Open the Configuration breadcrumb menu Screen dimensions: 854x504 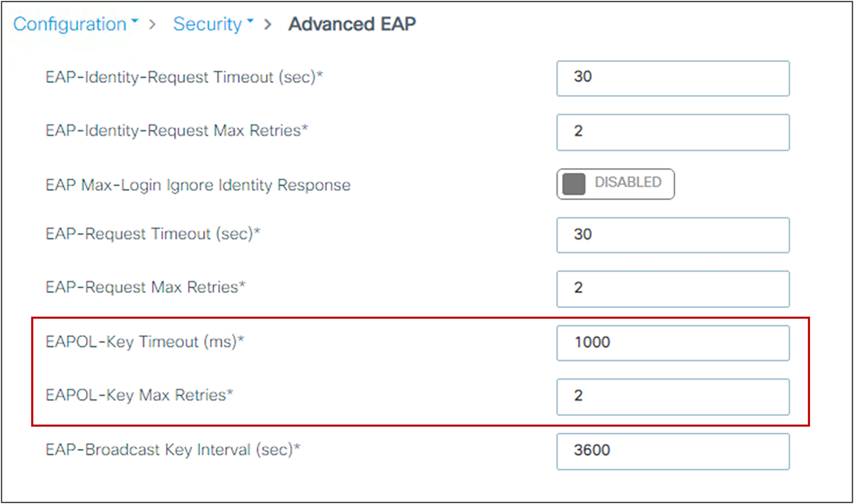tap(75, 24)
